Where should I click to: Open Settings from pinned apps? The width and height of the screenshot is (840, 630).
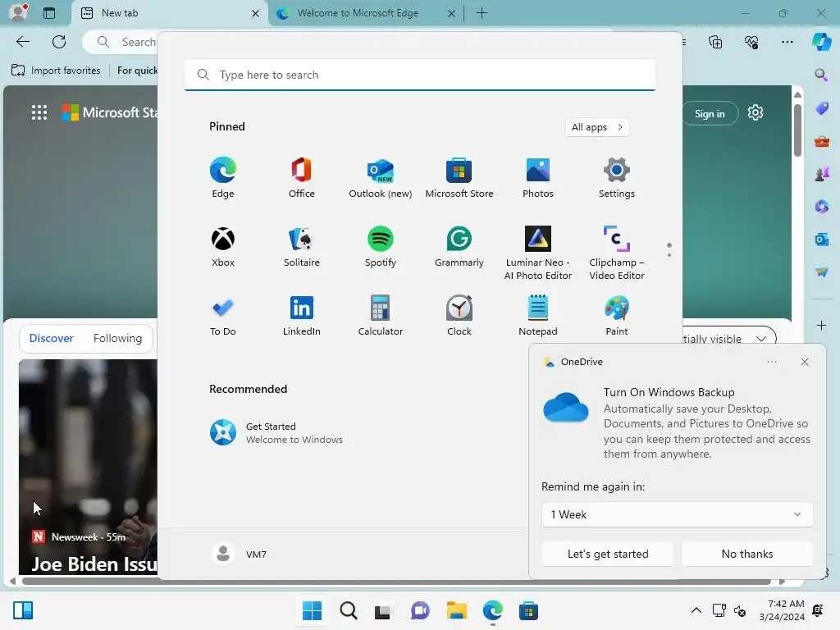[x=617, y=177]
